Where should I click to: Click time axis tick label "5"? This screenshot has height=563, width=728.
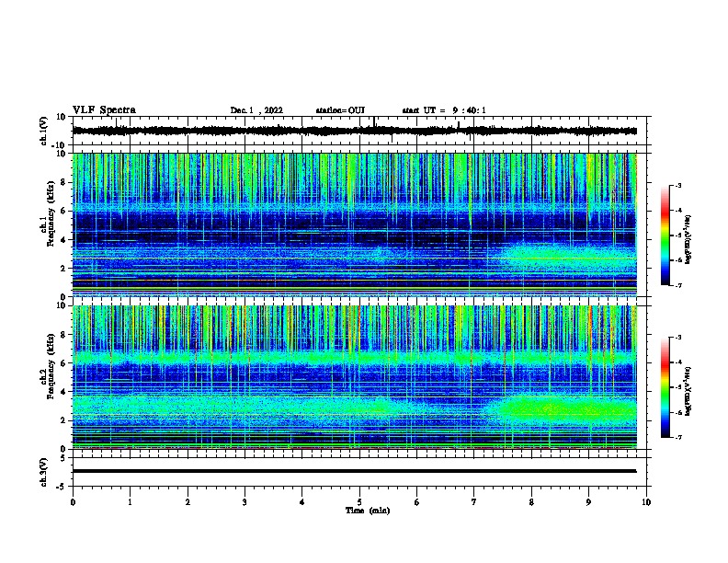(359, 502)
